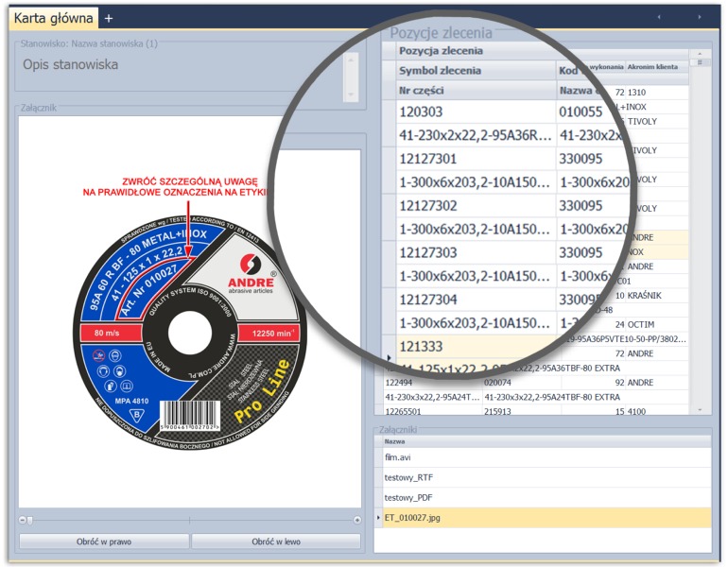Viewport: 728px width, 567px height.
Task: Click the image zoom slider handle
Action: click(29, 520)
